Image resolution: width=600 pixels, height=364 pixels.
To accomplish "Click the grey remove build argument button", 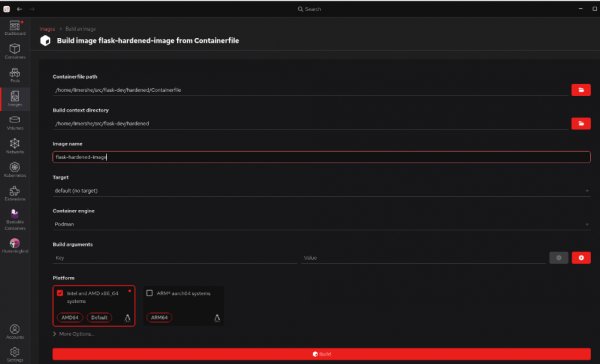I will click(559, 258).
